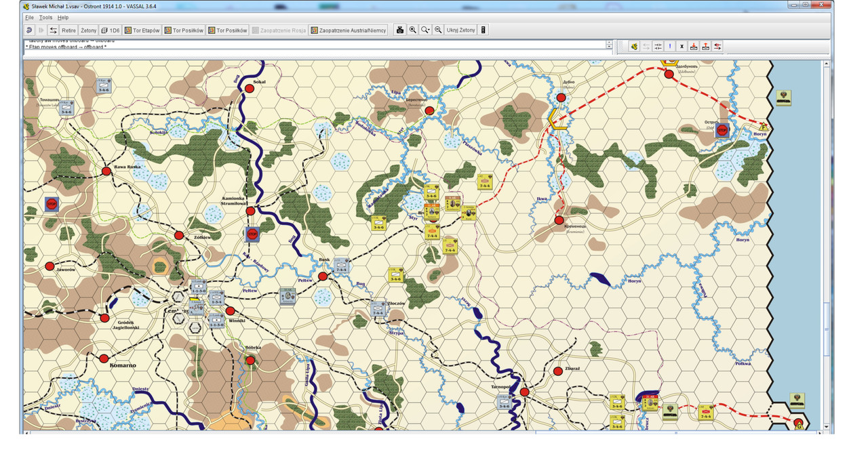
Task: Open the Tools menu
Action: (x=45, y=18)
